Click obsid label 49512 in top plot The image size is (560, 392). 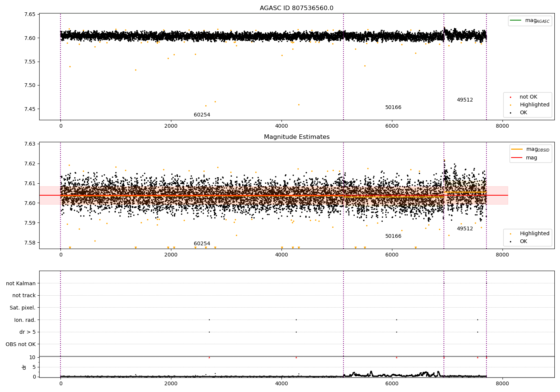tap(465, 100)
